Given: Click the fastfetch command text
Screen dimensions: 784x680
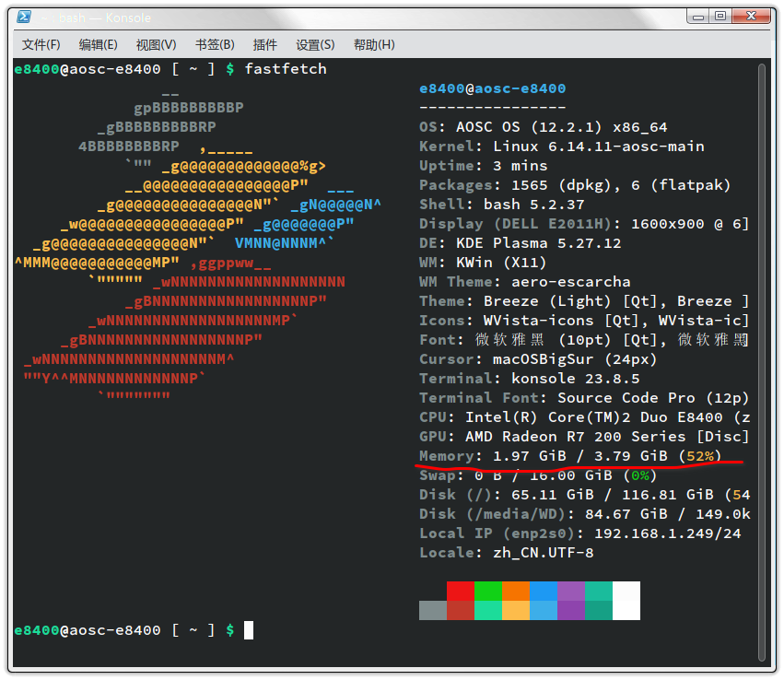Looking at the screenshot, I should click(x=286, y=68).
